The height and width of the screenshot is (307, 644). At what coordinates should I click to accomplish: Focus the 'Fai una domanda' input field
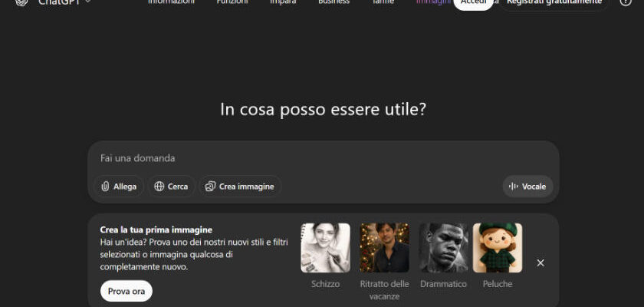tap(323, 158)
